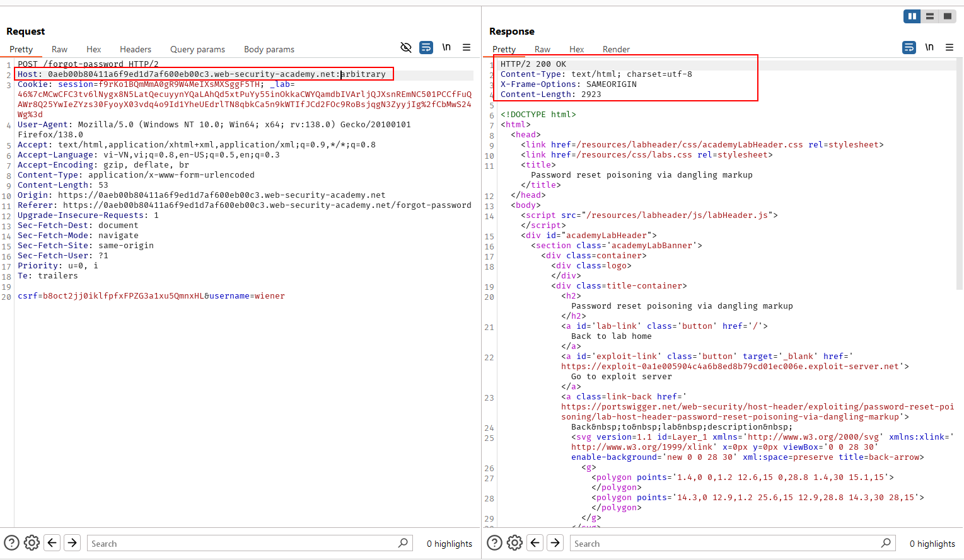Click the 'Go to exploit server' text

[622, 377]
